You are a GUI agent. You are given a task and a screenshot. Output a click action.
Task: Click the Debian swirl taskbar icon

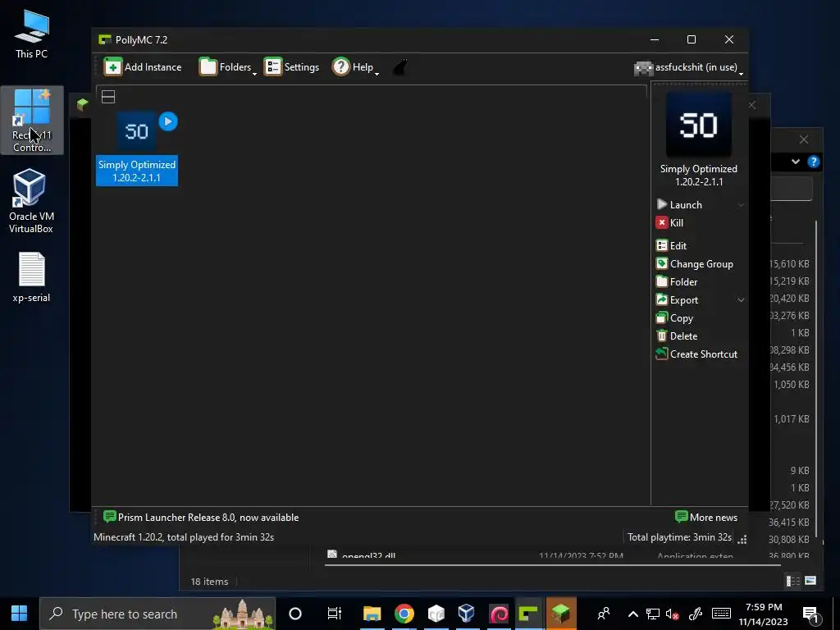(x=499, y=614)
